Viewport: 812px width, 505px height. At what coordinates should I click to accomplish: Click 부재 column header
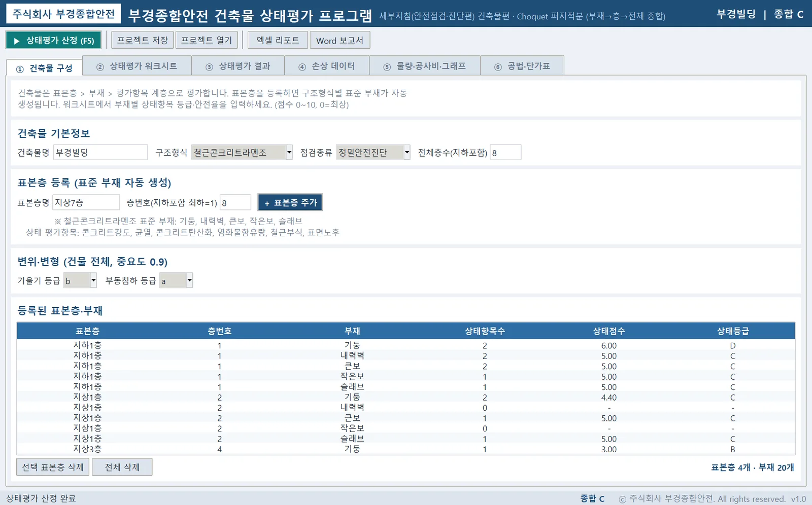coord(352,331)
